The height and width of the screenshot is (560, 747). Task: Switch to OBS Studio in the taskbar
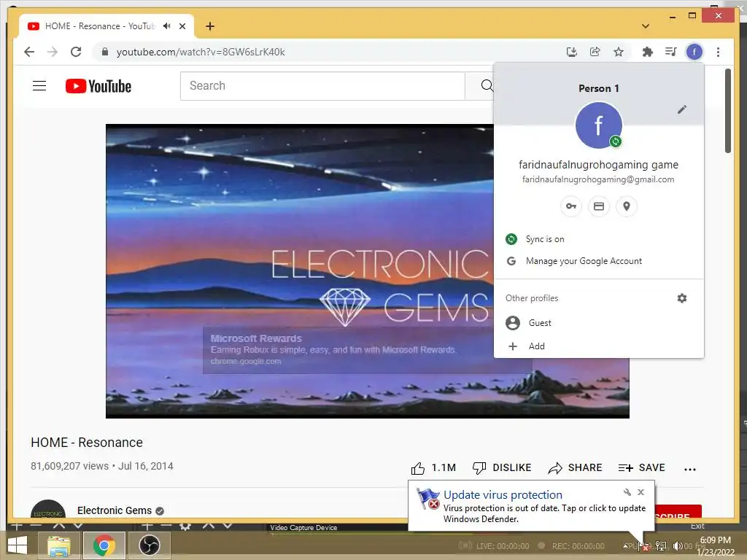(149, 545)
